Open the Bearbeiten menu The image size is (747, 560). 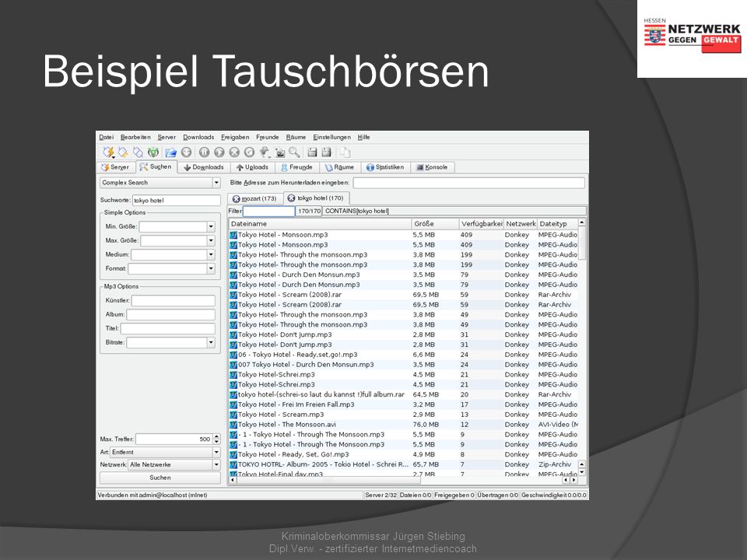click(x=135, y=137)
